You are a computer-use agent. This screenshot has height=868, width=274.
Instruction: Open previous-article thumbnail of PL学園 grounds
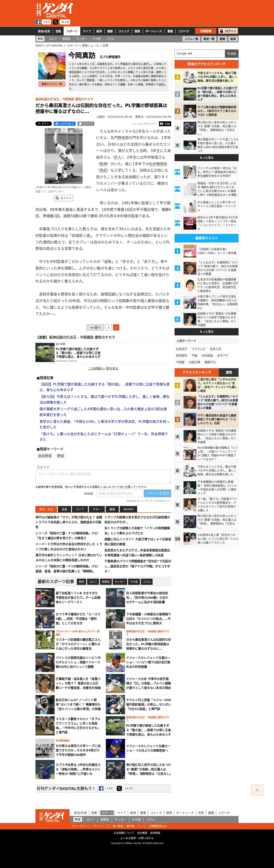click(45, 352)
